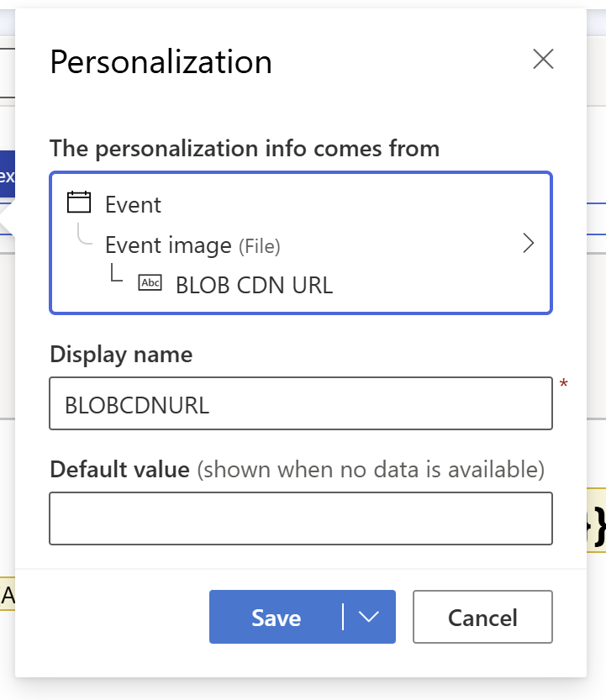Image resolution: width=606 pixels, height=700 pixels.
Task: Click the blue button behind the dialog
Action: click(7, 176)
